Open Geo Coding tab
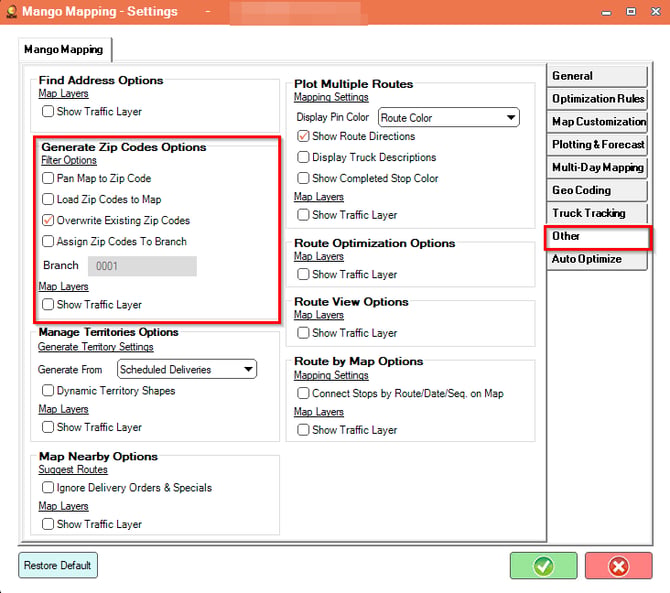The width and height of the screenshot is (670, 593). point(597,190)
